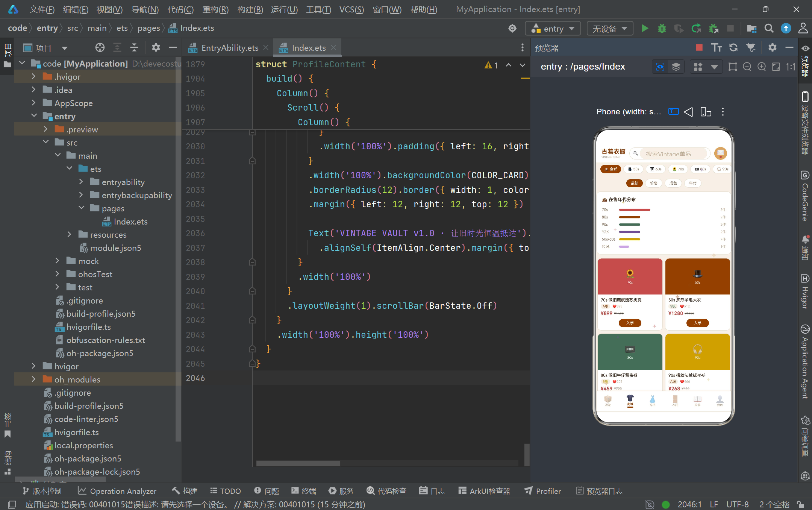Open Index.ets in project tree
The image size is (812, 510).
tap(130, 222)
